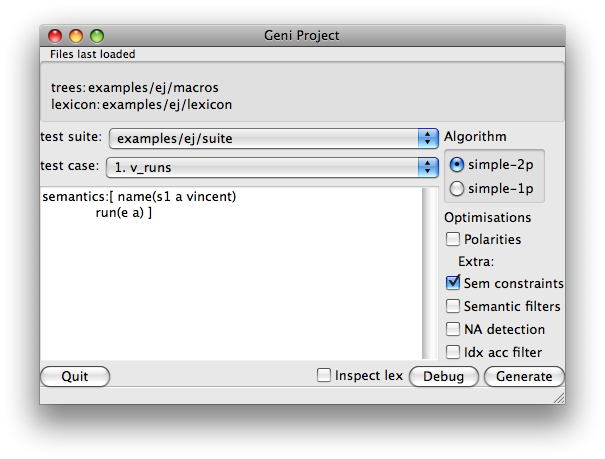
Task: Enable the Polarities optimisation checkbox
Action: point(453,239)
